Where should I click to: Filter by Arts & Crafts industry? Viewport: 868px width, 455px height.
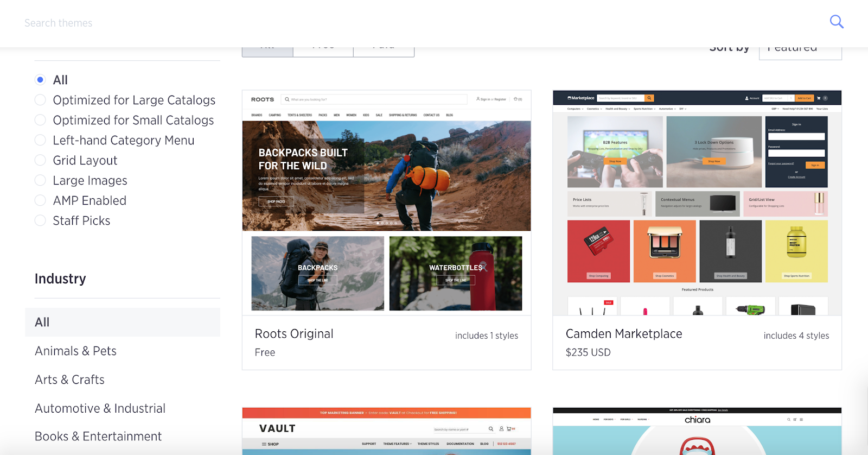(x=69, y=380)
